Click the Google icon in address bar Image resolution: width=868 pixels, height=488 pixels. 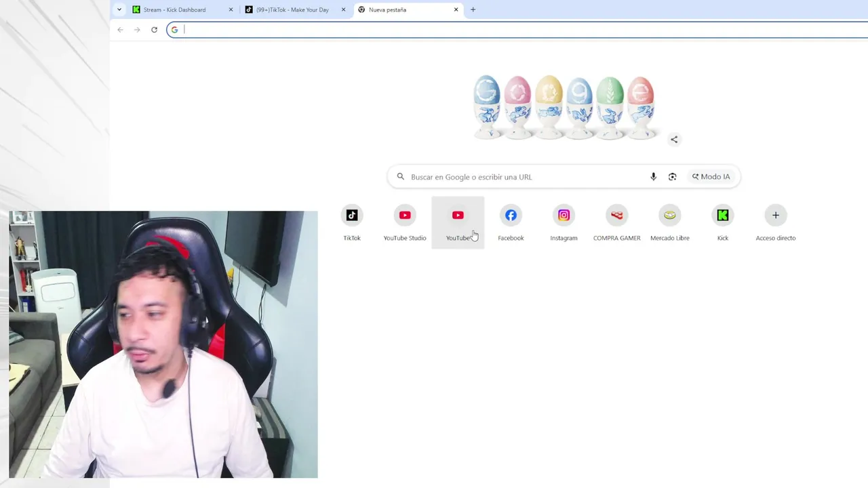(x=174, y=29)
